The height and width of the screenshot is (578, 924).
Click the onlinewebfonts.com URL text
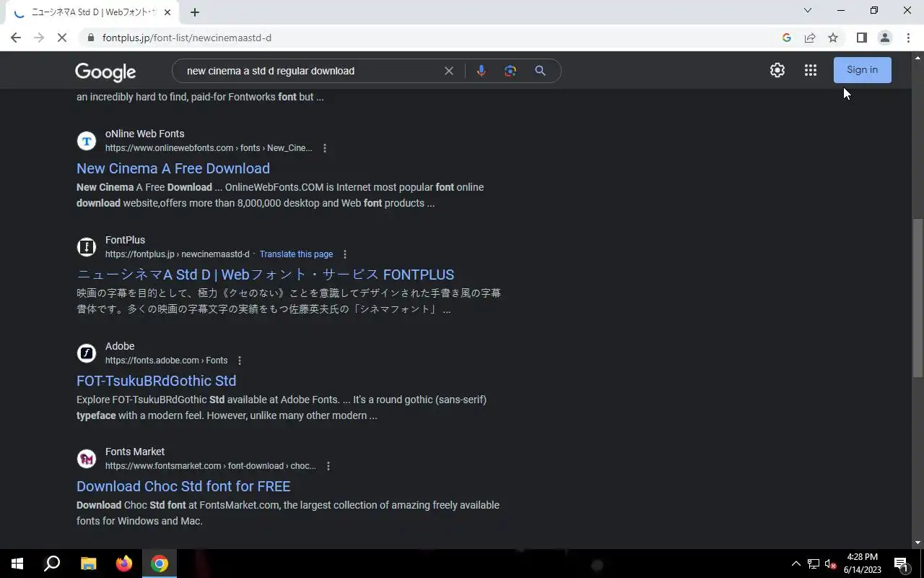[x=209, y=148]
